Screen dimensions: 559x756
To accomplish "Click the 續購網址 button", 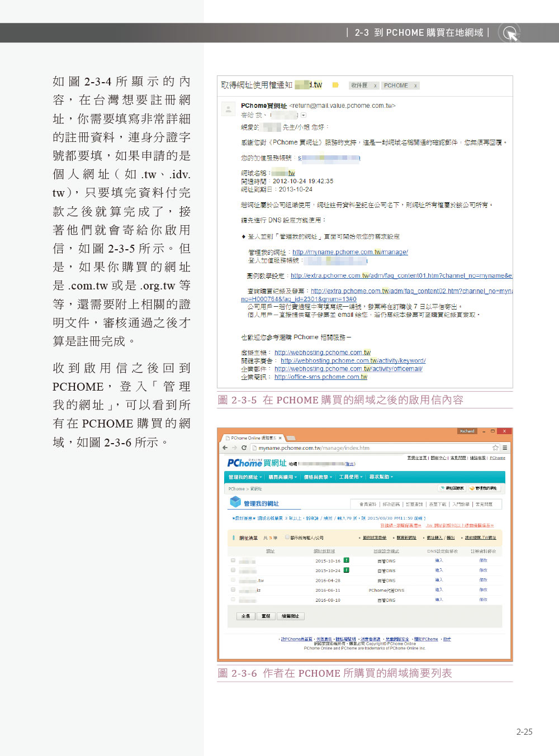I will (x=291, y=616).
